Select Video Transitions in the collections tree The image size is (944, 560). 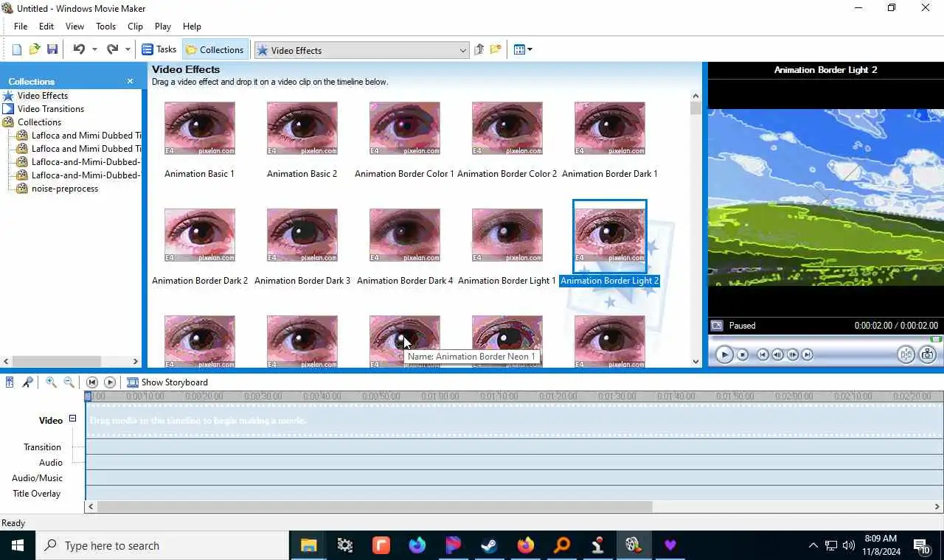pyautogui.click(x=50, y=108)
